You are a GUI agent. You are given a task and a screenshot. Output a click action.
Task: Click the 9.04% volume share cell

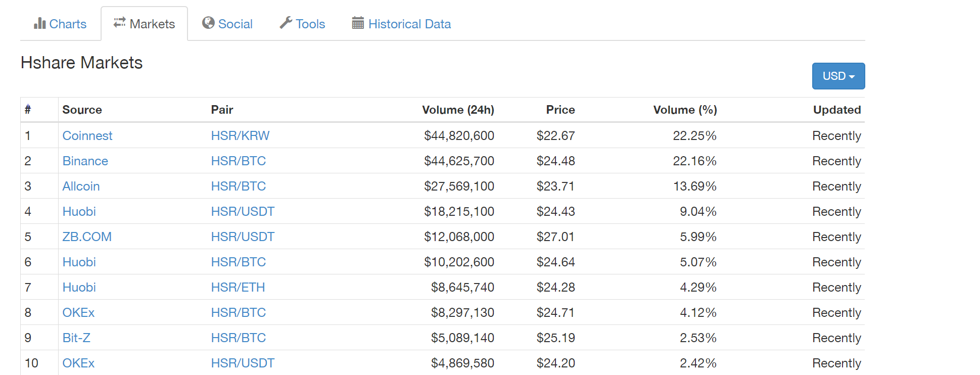(x=698, y=211)
